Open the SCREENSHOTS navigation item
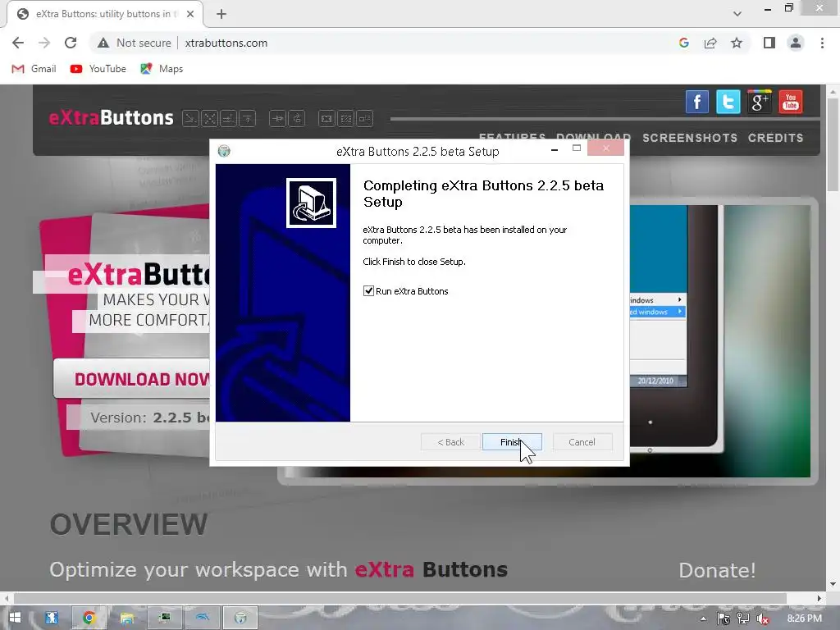The height and width of the screenshot is (630, 840). coord(690,138)
